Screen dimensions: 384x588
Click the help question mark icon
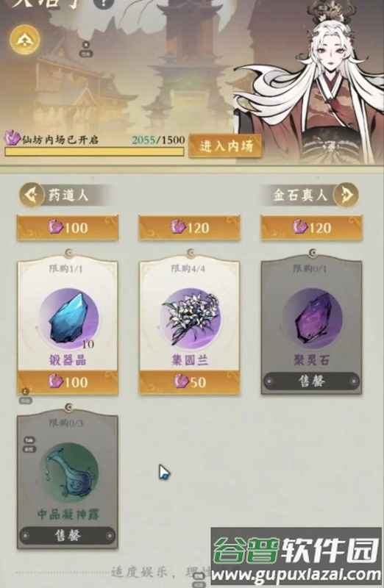coord(103,4)
